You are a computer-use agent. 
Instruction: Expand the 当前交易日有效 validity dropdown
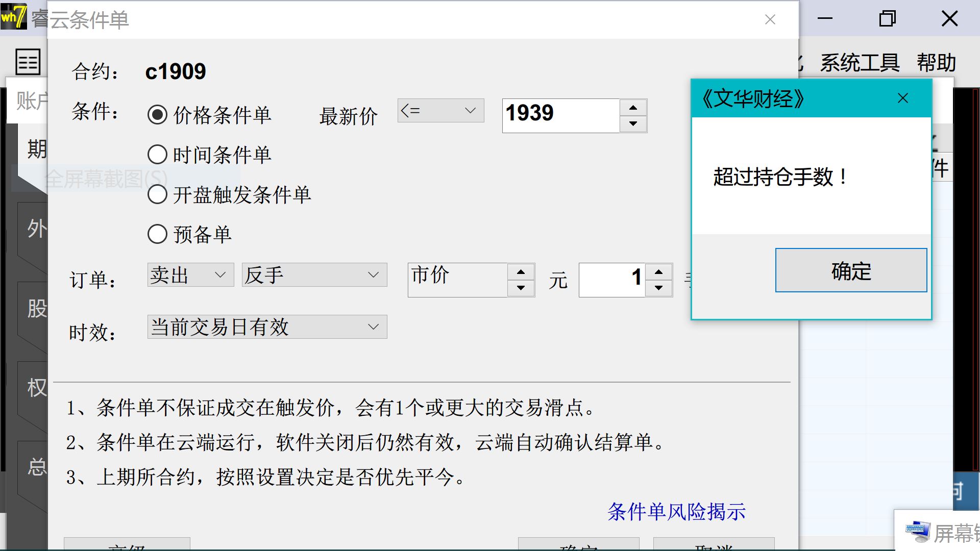coord(267,327)
